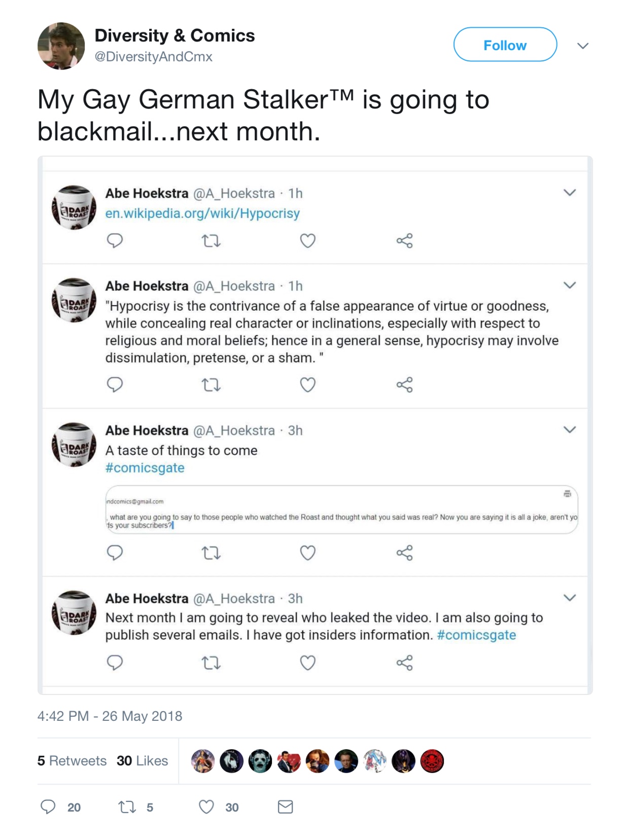Retweet the hypocrisy definition tweet
This screenshot has width=630, height=840.
(211, 385)
